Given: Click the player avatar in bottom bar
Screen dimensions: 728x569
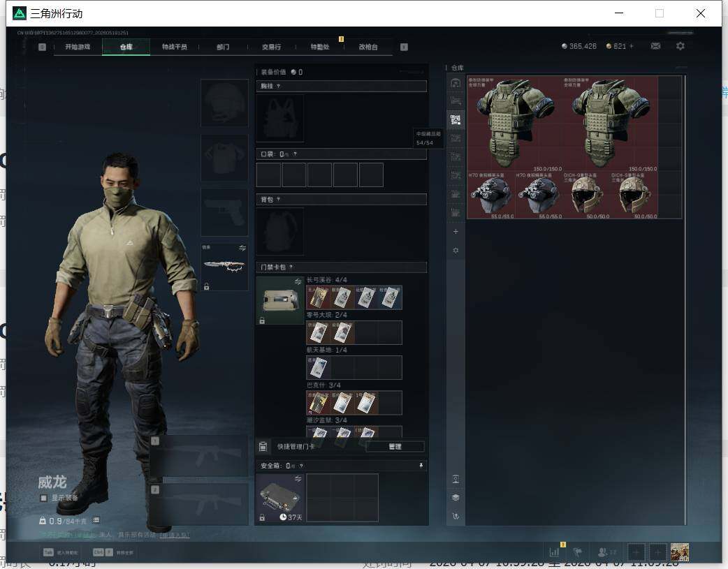Looking at the screenshot, I should pyautogui.click(x=680, y=552).
